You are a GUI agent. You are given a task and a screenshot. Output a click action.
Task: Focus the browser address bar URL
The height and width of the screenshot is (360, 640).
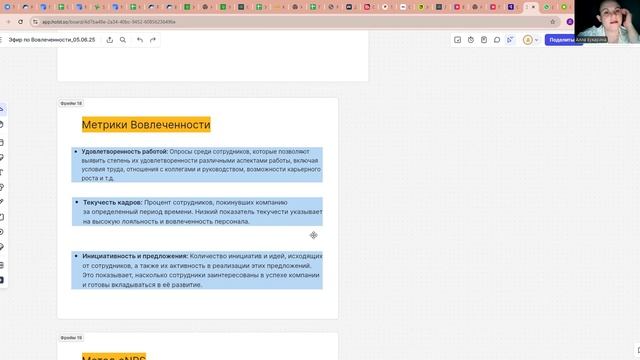coord(109,22)
